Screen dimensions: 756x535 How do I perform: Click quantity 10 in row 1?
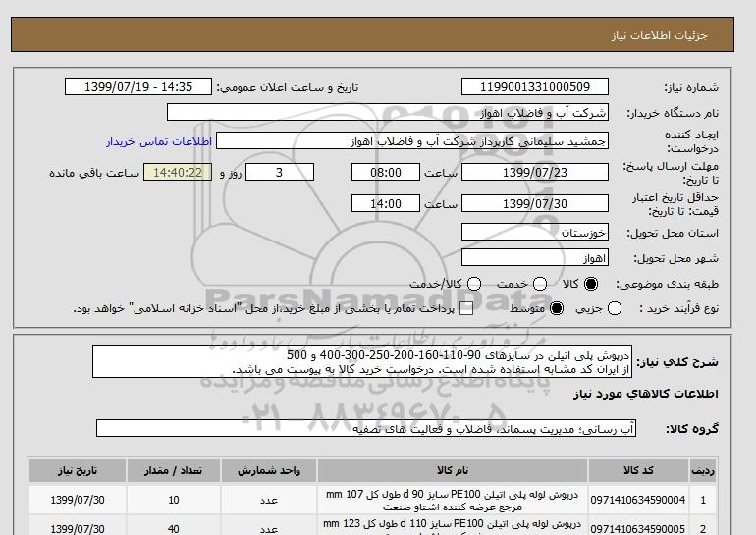[174, 500]
